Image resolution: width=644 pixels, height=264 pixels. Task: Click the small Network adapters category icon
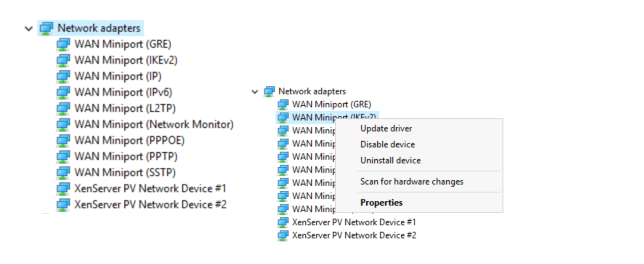point(269,91)
